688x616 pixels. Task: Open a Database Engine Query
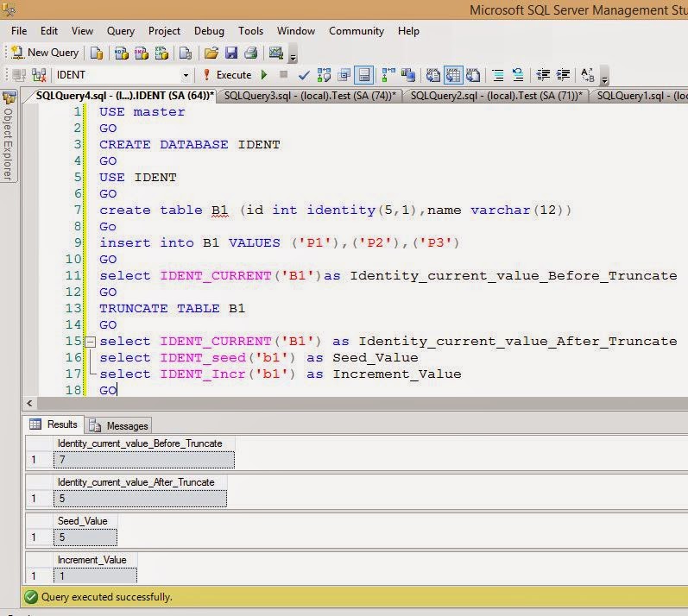[97, 53]
